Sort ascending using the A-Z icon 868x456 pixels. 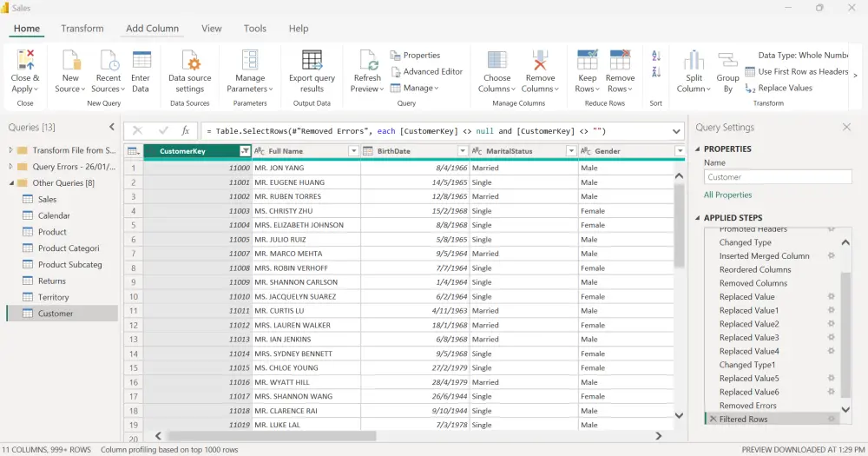pos(656,56)
